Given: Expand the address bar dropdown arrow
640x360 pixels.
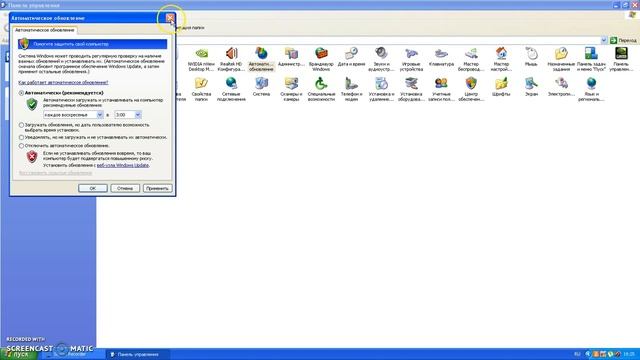Looking at the screenshot, I should (x=604, y=40).
